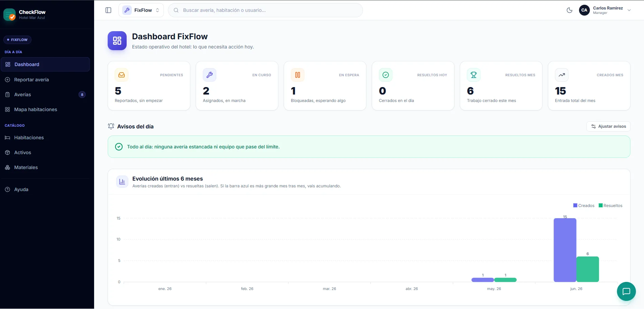The height and width of the screenshot is (309, 644).
Task: Click the Reportar avería plus-circle icon
Action: (x=7, y=80)
